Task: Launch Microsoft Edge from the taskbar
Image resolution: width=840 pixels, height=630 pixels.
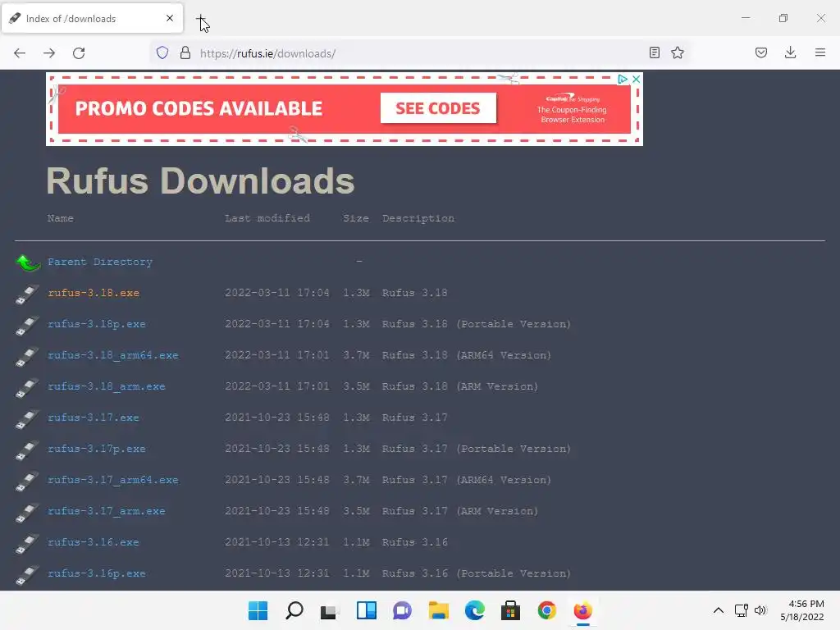Action: (x=475, y=610)
